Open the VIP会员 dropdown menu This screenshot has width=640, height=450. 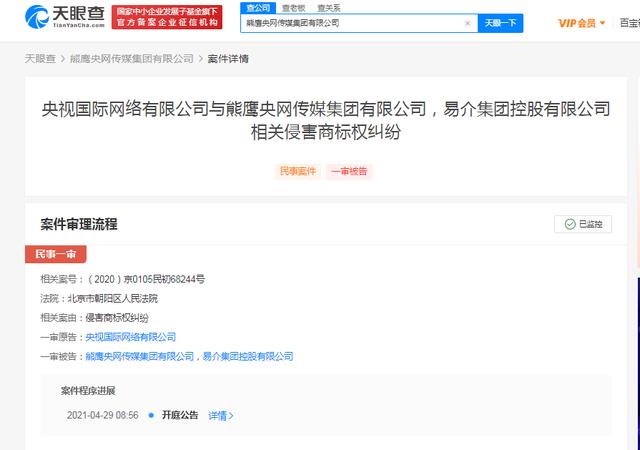point(581,22)
